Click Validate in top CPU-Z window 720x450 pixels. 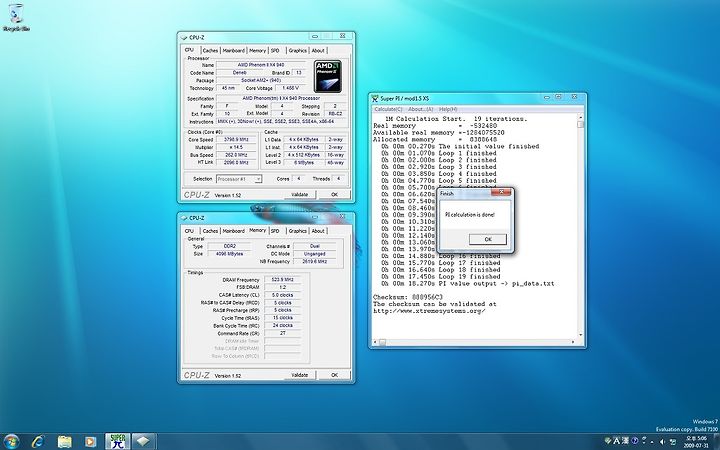299,195
